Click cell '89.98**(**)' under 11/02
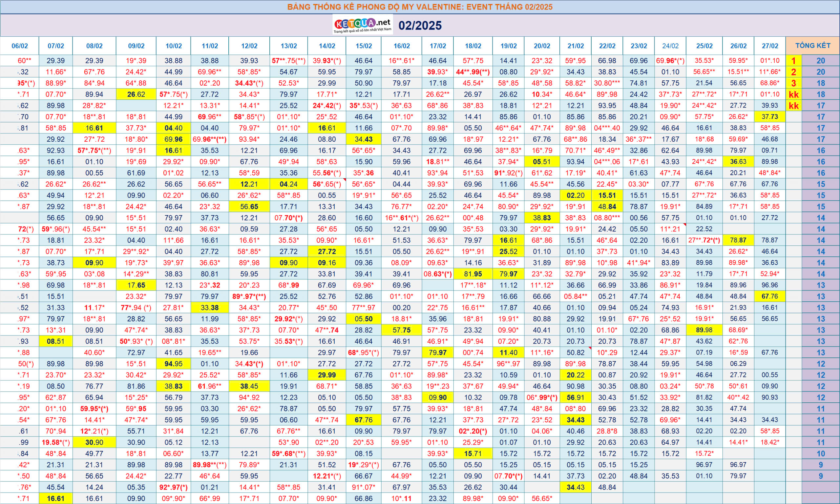 [x=210, y=465]
